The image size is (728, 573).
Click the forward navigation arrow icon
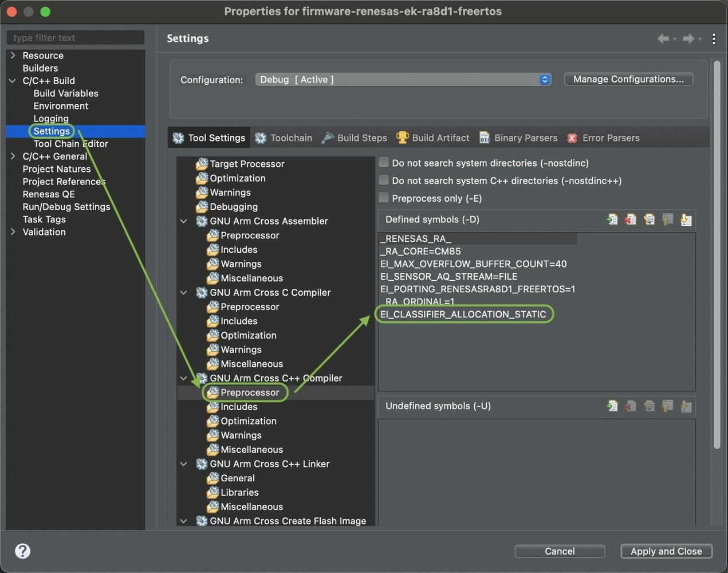688,38
